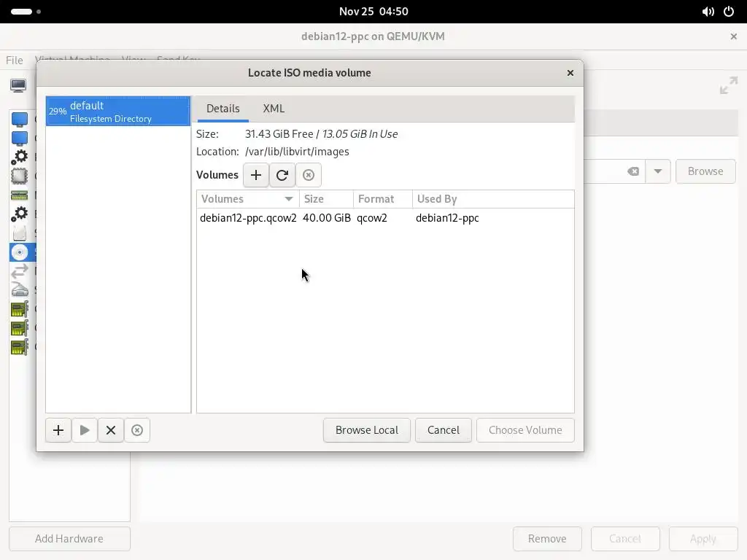
Task: Switch to the Details tab
Action: (223, 109)
